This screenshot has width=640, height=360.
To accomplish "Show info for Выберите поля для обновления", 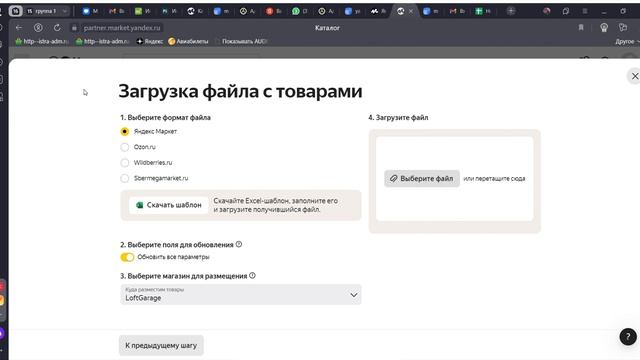I will point(239,244).
